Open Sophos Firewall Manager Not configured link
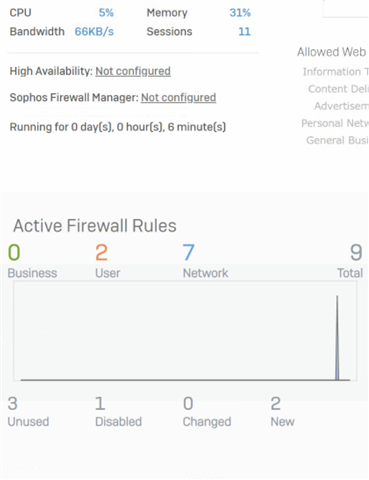Image resolution: width=369 pixels, height=480 pixels. pos(178,98)
